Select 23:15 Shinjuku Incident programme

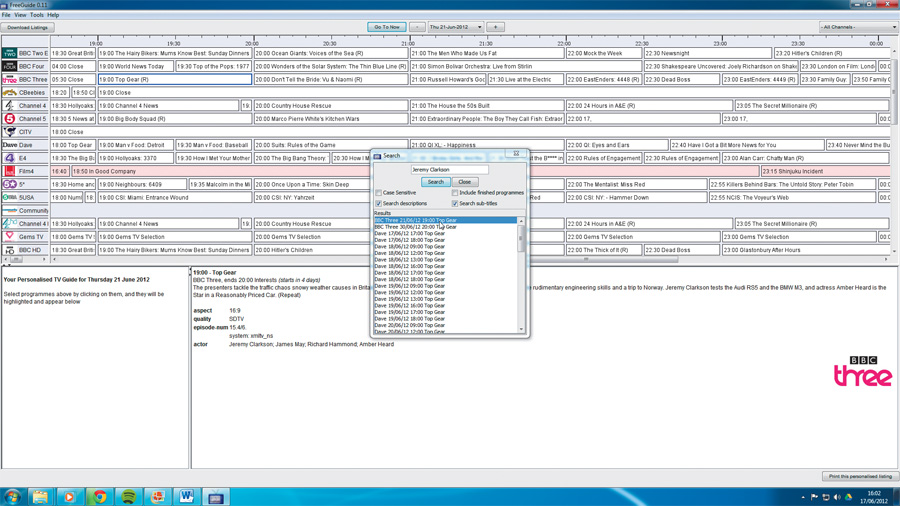(x=826, y=172)
